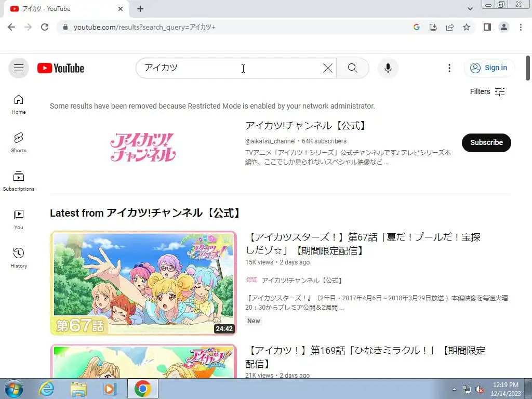Bookmark this page with the star
The width and height of the screenshot is (532, 399).
pos(467,27)
